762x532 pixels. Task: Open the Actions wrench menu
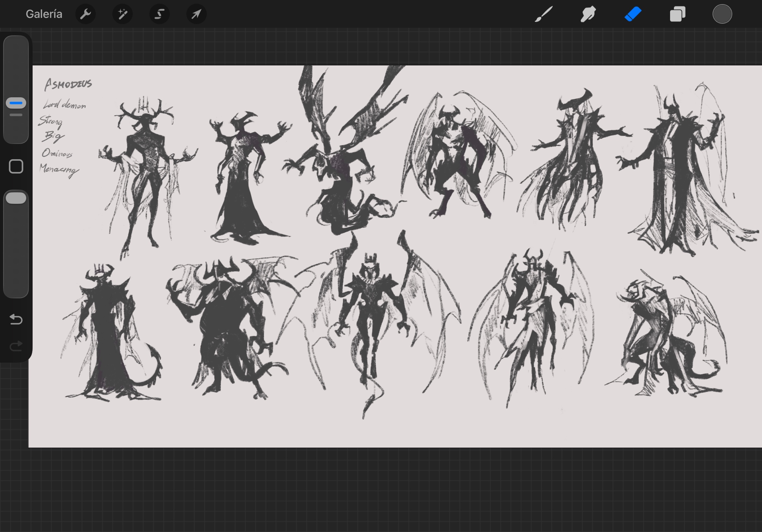pyautogui.click(x=85, y=14)
